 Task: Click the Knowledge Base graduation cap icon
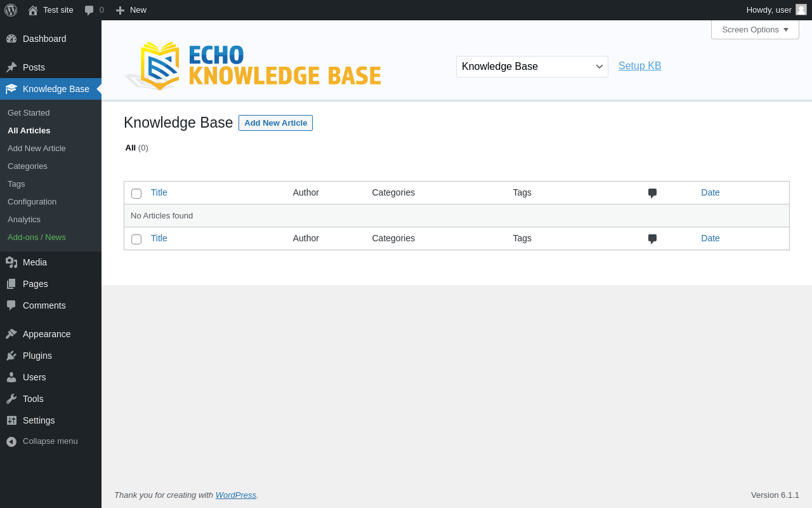[x=11, y=89]
